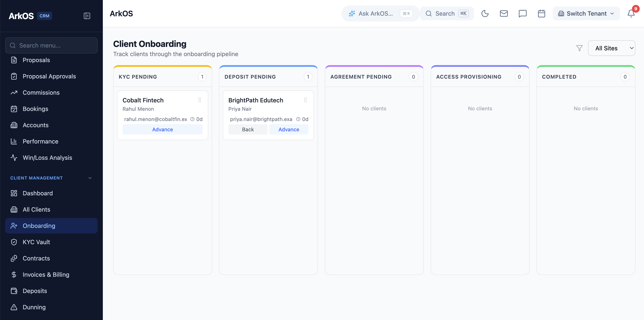Open Dashboard under Client Management

51,193
